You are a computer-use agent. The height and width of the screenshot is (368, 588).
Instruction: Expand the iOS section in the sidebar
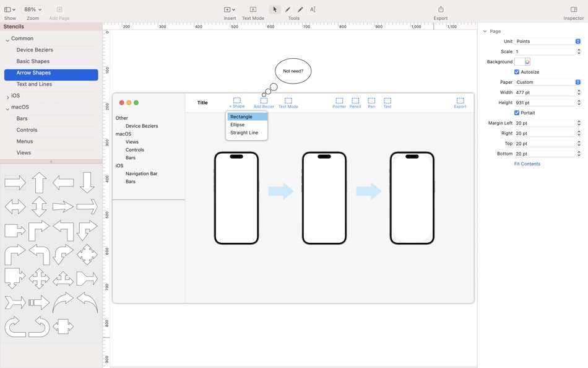[x=8, y=95]
